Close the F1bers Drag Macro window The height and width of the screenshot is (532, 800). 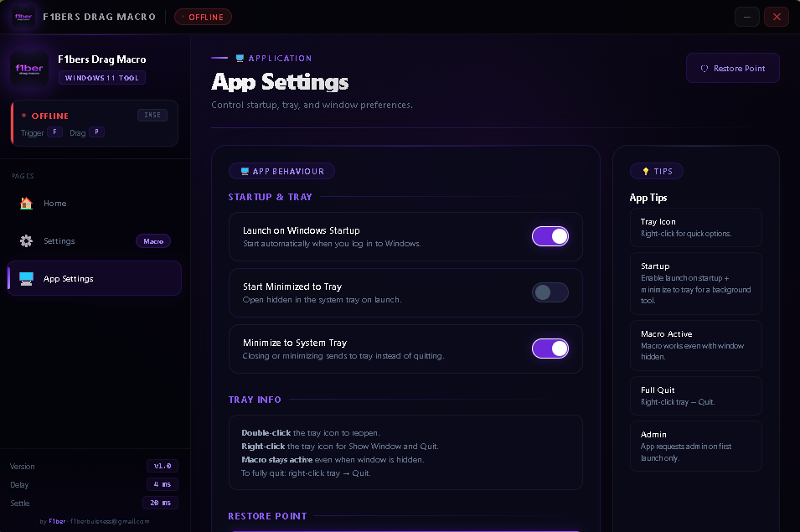777,17
